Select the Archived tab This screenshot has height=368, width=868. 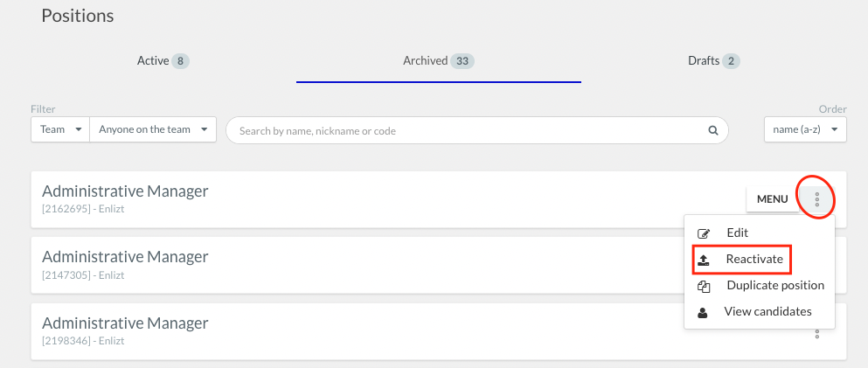[439, 61]
